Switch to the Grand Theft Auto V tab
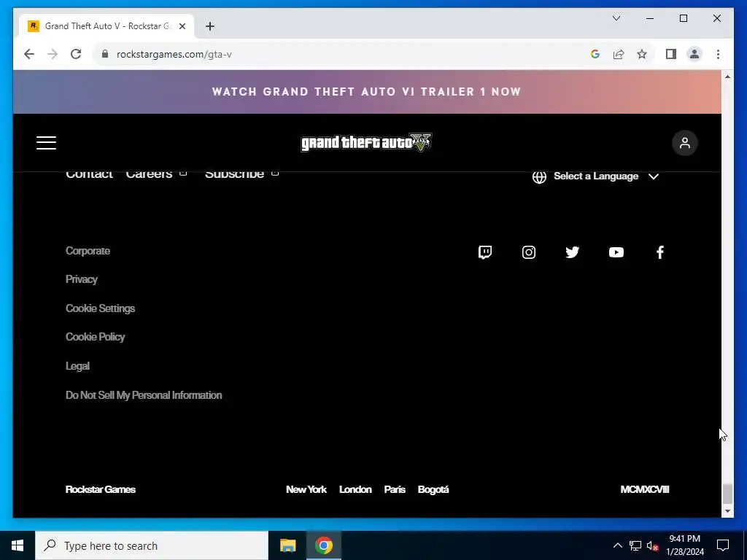The height and width of the screenshot is (560, 747). coord(107,26)
